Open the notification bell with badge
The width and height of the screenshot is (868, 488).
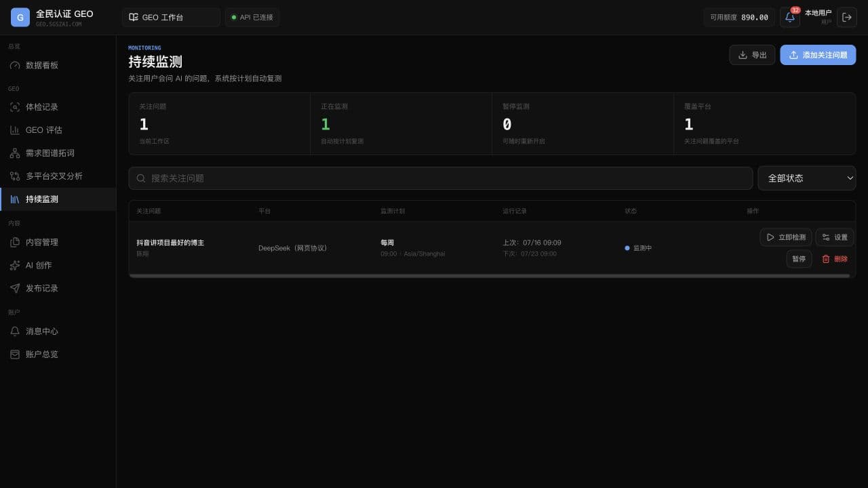tap(790, 17)
